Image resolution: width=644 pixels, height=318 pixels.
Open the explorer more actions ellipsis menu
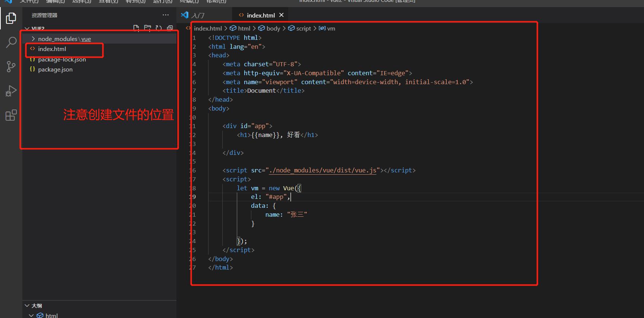pyautogui.click(x=166, y=15)
